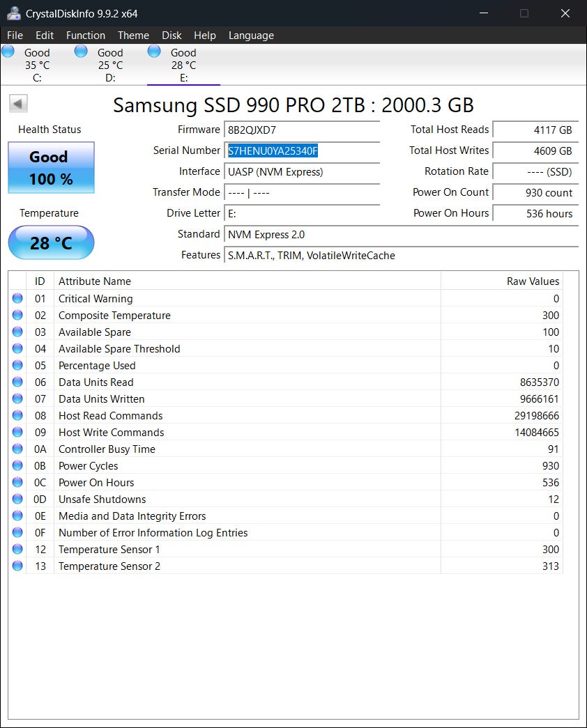The height and width of the screenshot is (728, 587).
Task: Click the Standard field NVM Express 2.0
Action: 401,235
